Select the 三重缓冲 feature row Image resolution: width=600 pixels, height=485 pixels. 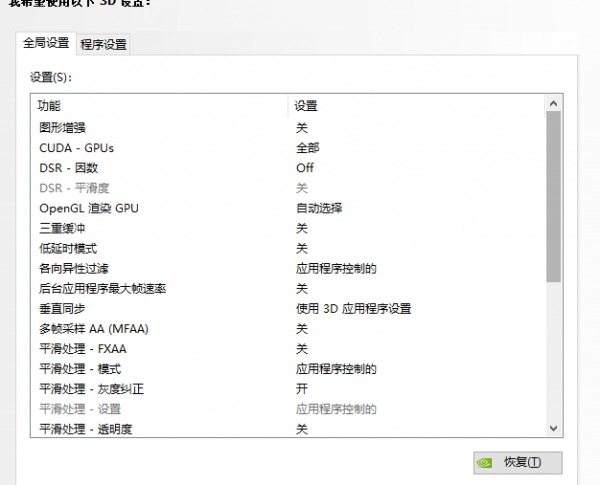pos(287,229)
